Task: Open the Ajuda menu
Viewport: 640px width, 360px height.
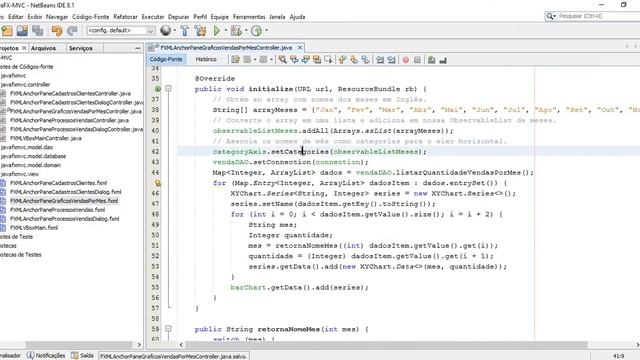Action: [x=297, y=17]
